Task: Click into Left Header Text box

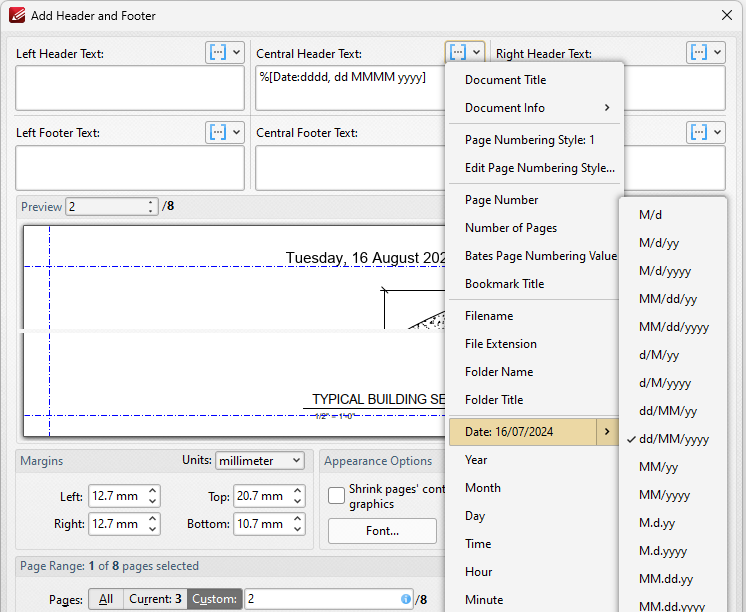Action: pos(130,88)
